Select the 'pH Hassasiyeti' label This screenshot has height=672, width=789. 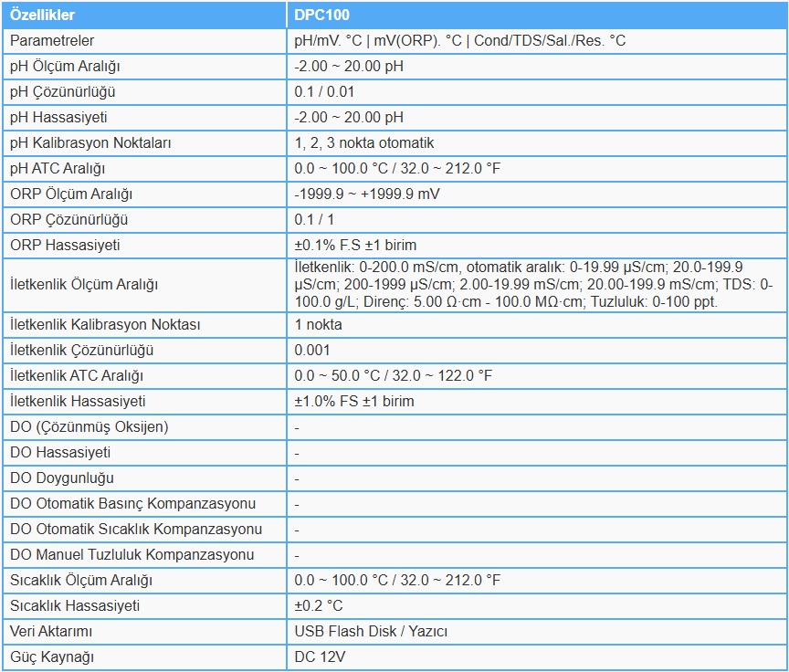point(58,117)
